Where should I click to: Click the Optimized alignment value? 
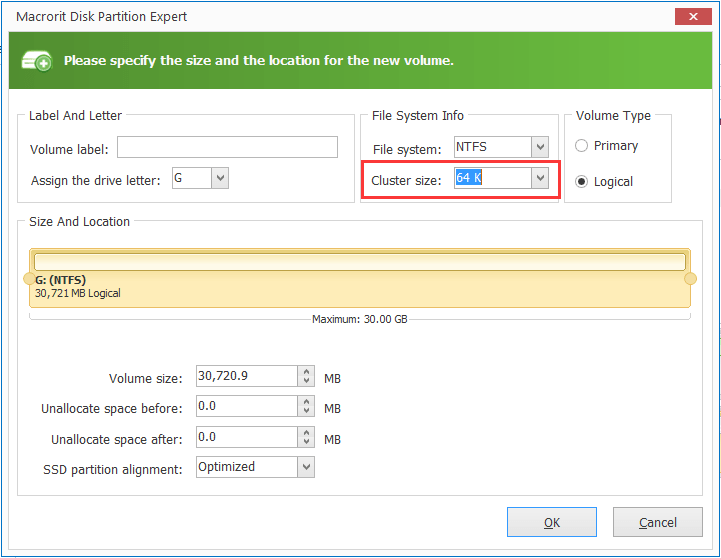226,467
